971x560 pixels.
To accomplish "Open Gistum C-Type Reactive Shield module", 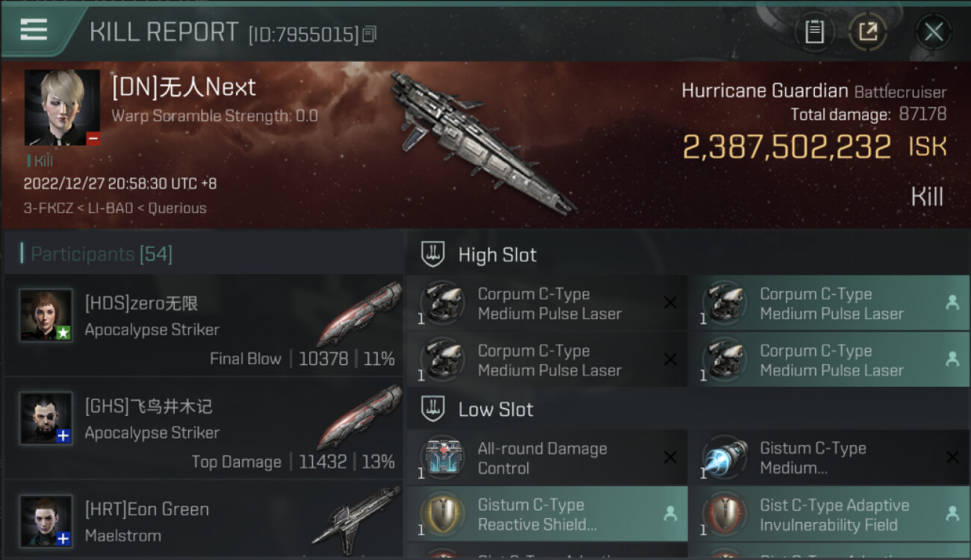I will (x=547, y=514).
